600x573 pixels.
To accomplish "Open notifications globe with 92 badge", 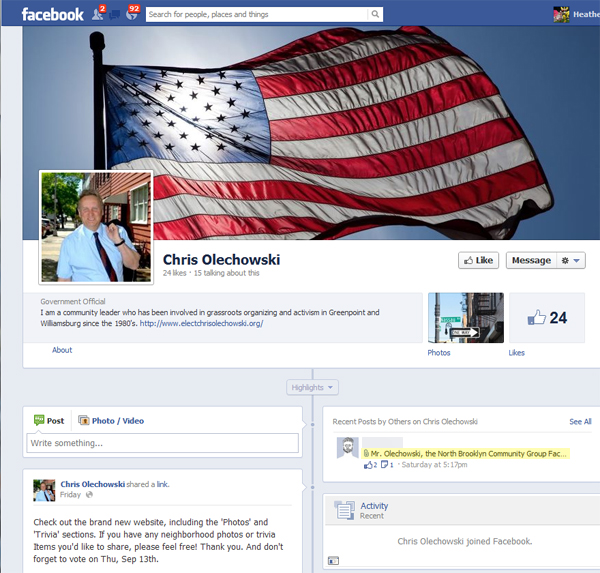I will [x=131, y=14].
